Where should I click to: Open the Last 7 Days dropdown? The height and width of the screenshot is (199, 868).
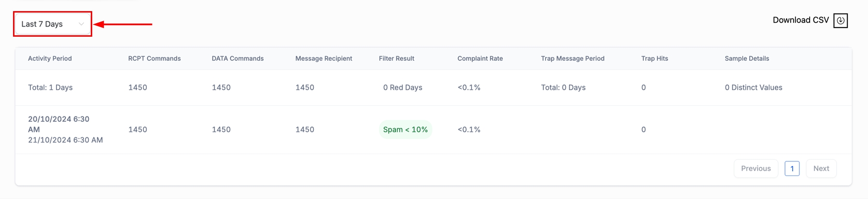(52, 24)
